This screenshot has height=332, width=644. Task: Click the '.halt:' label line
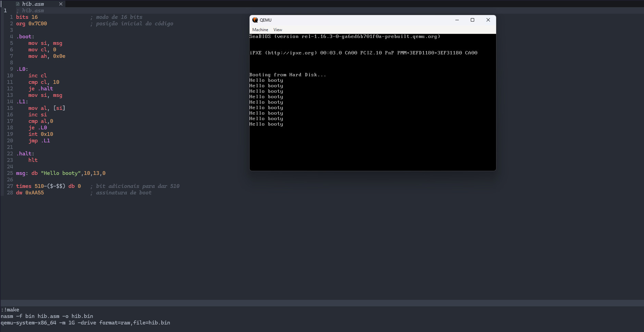(25, 154)
